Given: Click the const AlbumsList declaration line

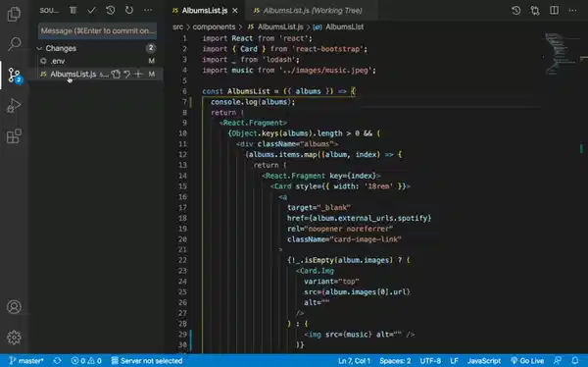Looking at the screenshot, I should [278, 91].
